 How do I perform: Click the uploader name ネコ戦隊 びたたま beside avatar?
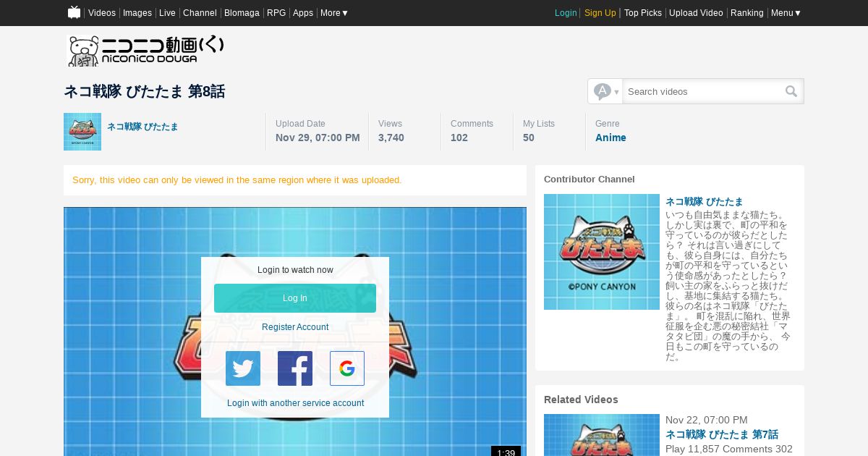click(142, 127)
